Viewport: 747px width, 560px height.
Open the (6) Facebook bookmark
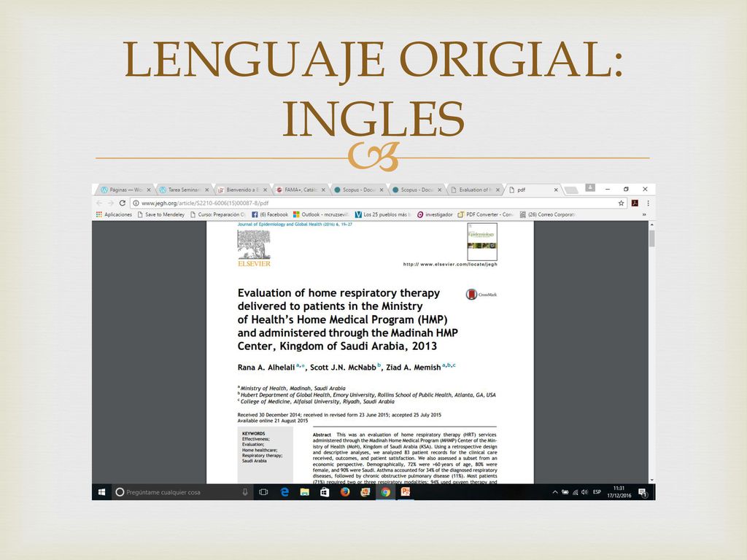coord(270,215)
